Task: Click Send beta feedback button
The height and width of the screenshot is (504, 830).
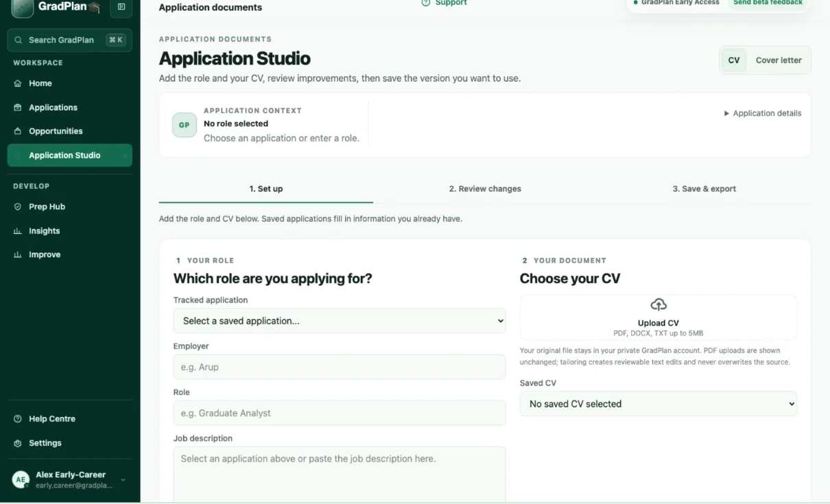Action: tap(768, 3)
